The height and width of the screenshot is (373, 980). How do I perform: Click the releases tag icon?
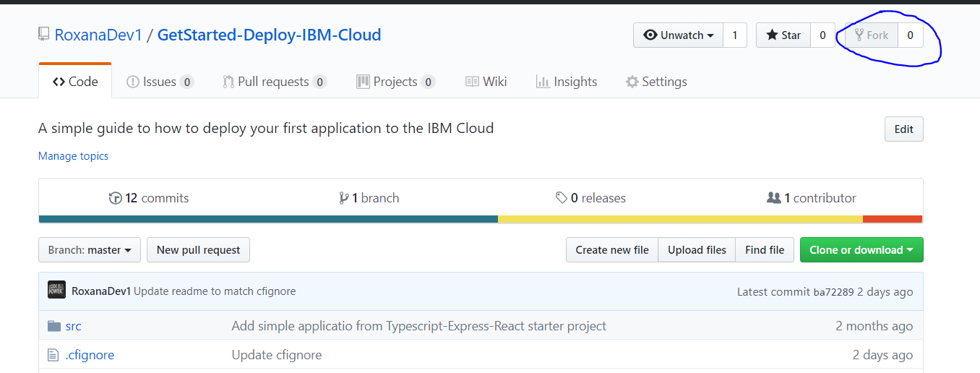pos(561,198)
